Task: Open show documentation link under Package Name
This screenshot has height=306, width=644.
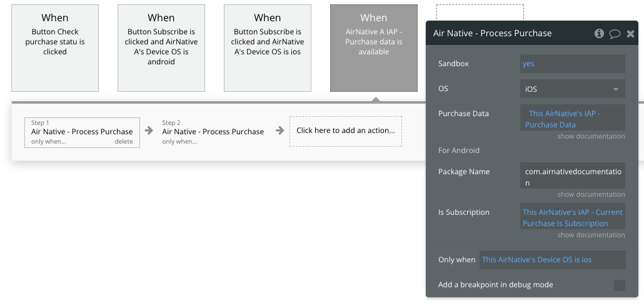Action: [x=591, y=194]
